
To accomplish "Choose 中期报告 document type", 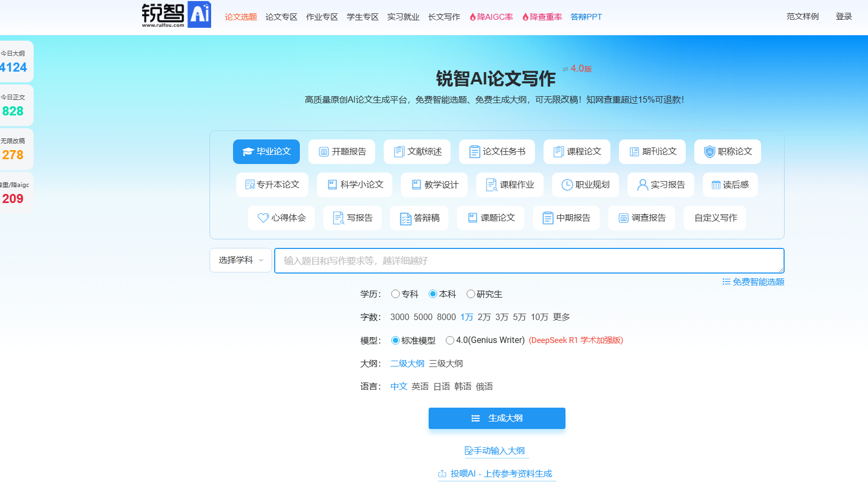I will pyautogui.click(x=566, y=218).
